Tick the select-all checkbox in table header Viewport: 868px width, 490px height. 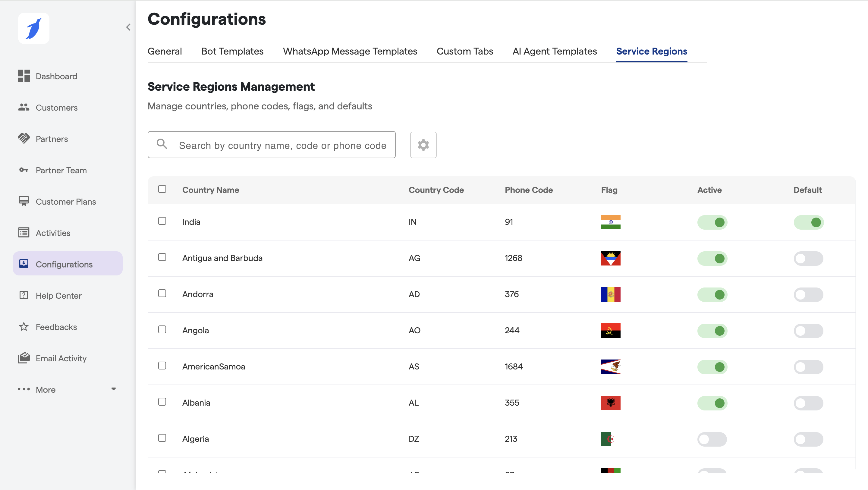coord(162,189)
